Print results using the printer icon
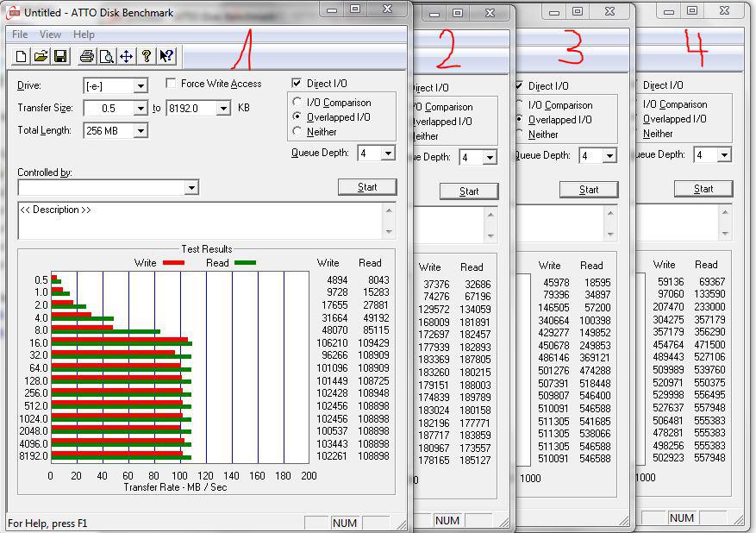This screenshot has width=756, height=533. (87, 56)
